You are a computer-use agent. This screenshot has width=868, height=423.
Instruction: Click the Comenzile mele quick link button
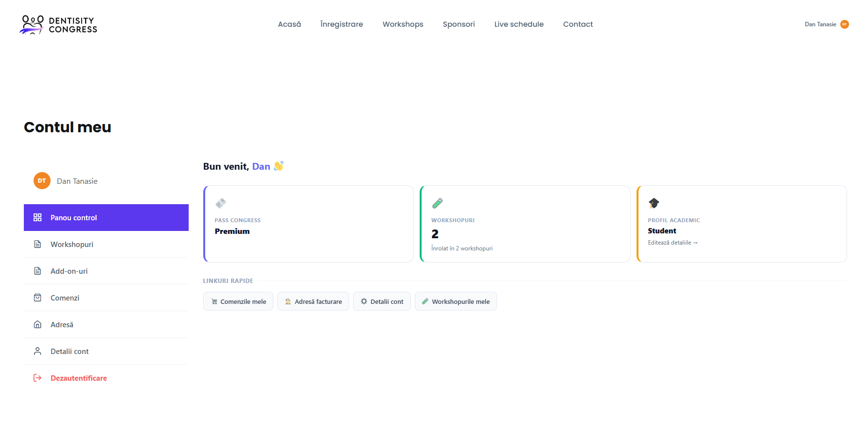238,301
